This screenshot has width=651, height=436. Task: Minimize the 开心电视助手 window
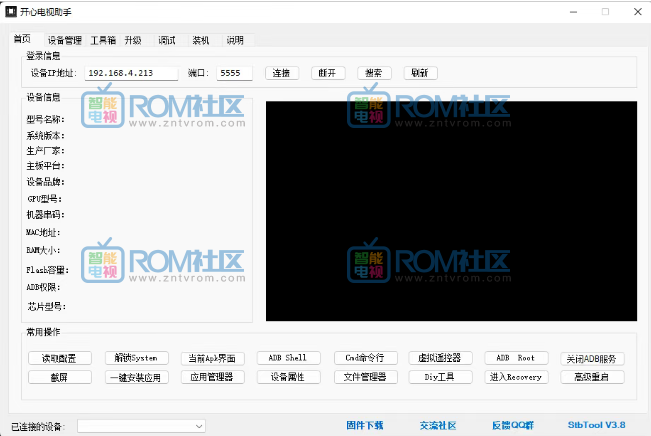click(x=573, y=12)
